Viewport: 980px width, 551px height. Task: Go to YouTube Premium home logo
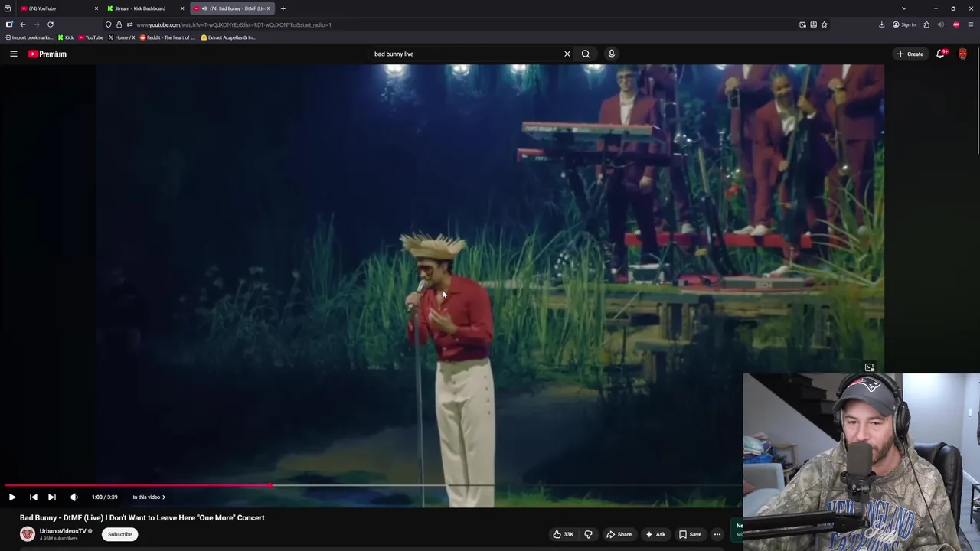(47, 54)
